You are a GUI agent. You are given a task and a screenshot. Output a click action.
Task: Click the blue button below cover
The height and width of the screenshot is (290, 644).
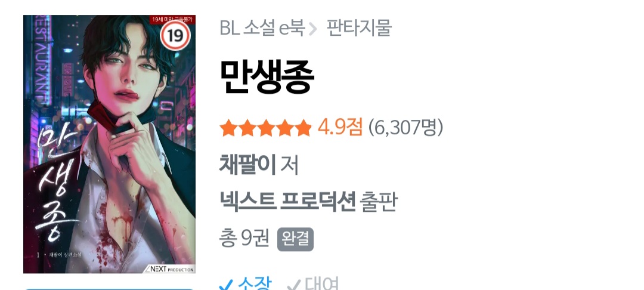(x=109, y=289)
